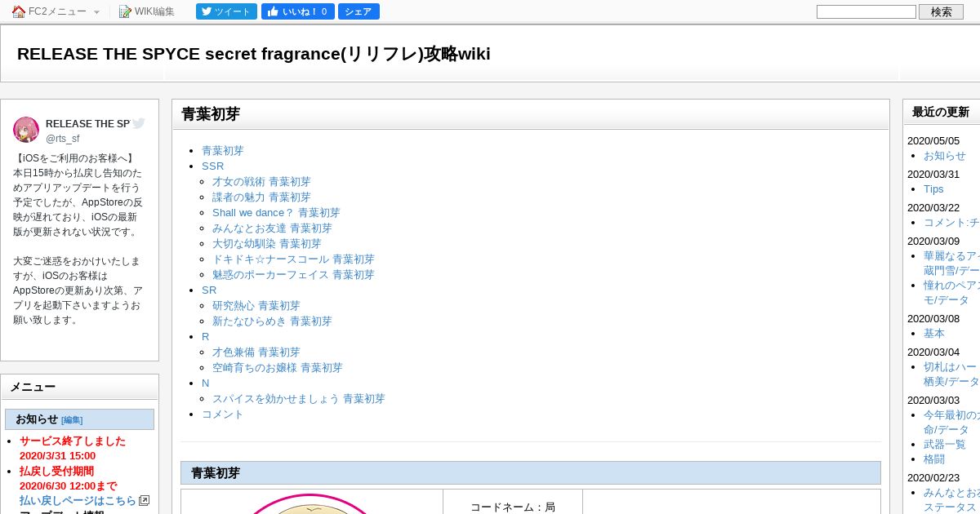Open Shall we dance？ 青葉初芽 link
Viewport: 980px width, 514px height.
276,213
